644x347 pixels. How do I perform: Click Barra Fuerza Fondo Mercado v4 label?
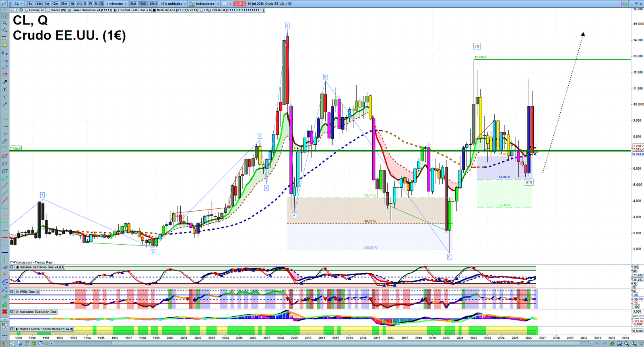pyautogui.click(x=46, y=329)
